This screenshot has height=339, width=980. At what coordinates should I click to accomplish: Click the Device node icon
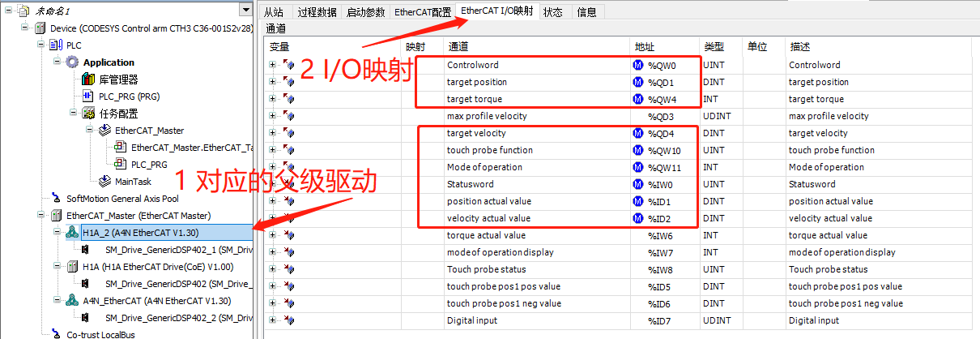pyautogui.click(x=40, y=28)
